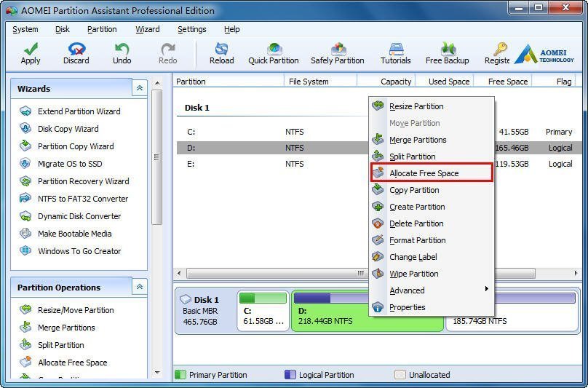Select Wipe Partition in context menu

(432, 274)
